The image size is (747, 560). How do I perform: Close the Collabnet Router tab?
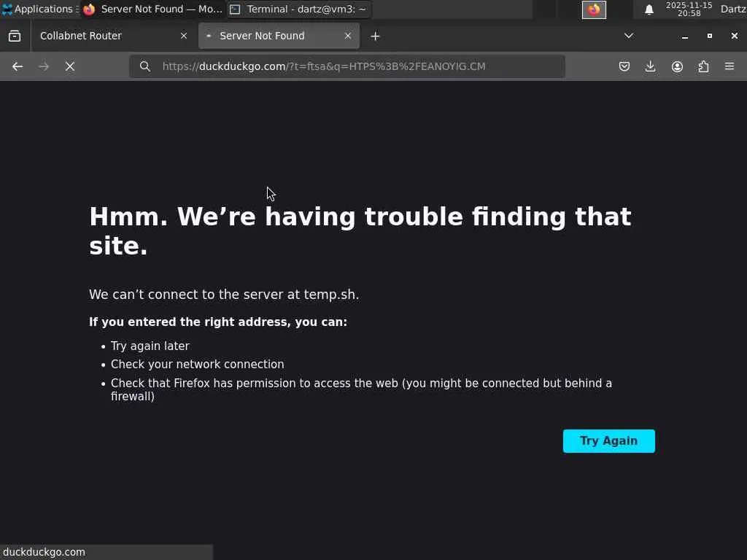click(184, 36)
